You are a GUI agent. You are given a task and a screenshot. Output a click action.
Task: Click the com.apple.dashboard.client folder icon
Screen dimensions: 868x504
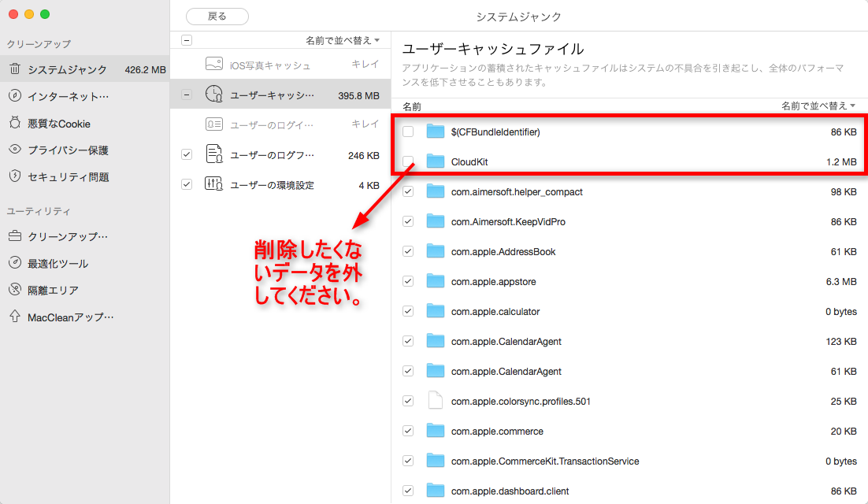[x=436, y=490]
